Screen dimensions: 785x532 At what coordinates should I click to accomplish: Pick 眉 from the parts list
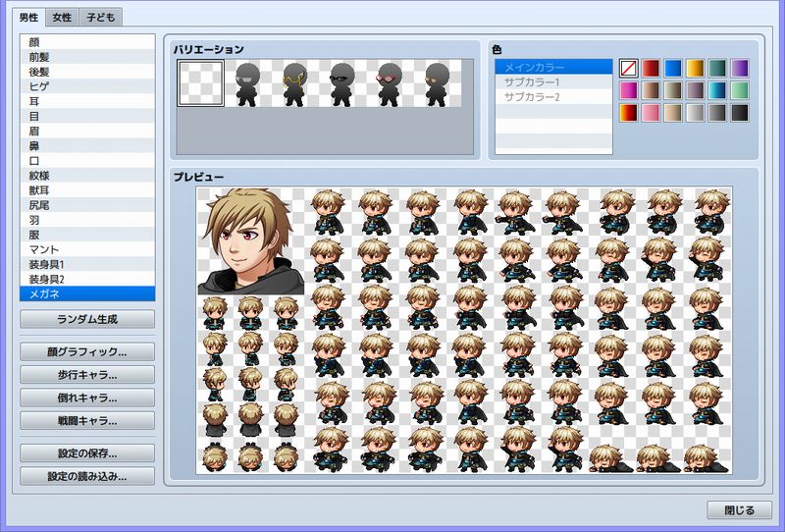tap(87, 131)
